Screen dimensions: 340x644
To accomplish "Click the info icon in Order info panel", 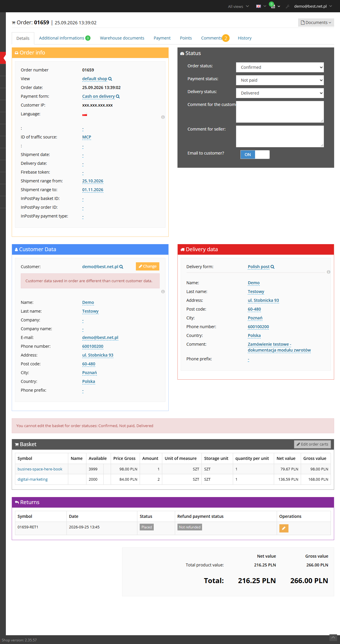I will coord(163,117).
